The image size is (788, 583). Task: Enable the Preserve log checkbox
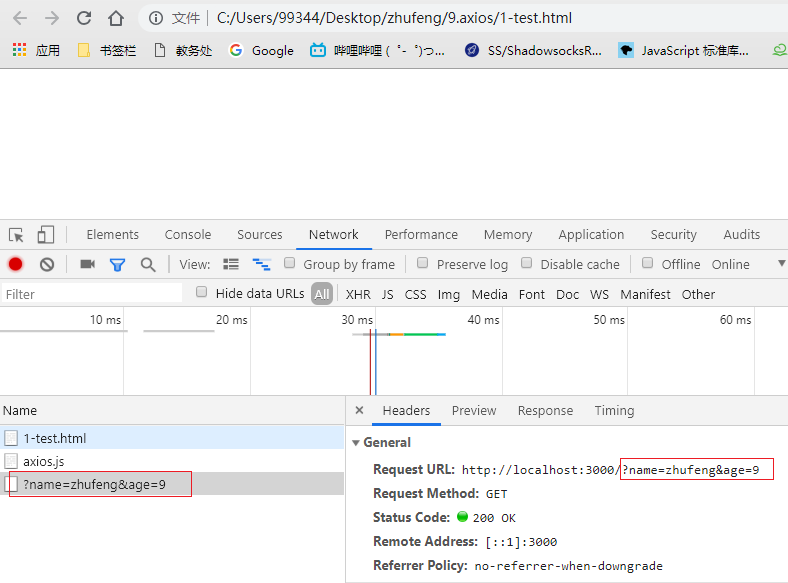423,263
